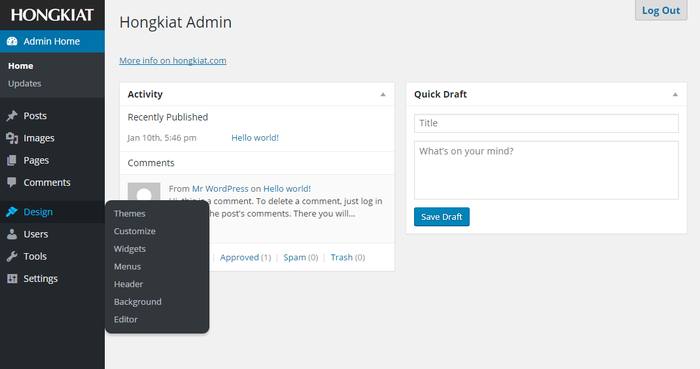700x369 pixels.
Task: Click the Design menu label
Action: (x=38, y=211)
